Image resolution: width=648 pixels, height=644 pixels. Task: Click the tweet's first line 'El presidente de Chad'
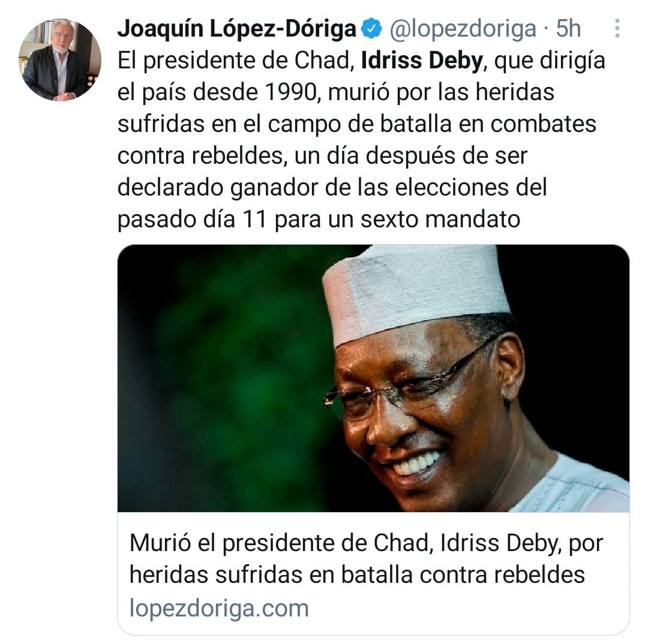(x=236, y=61)
